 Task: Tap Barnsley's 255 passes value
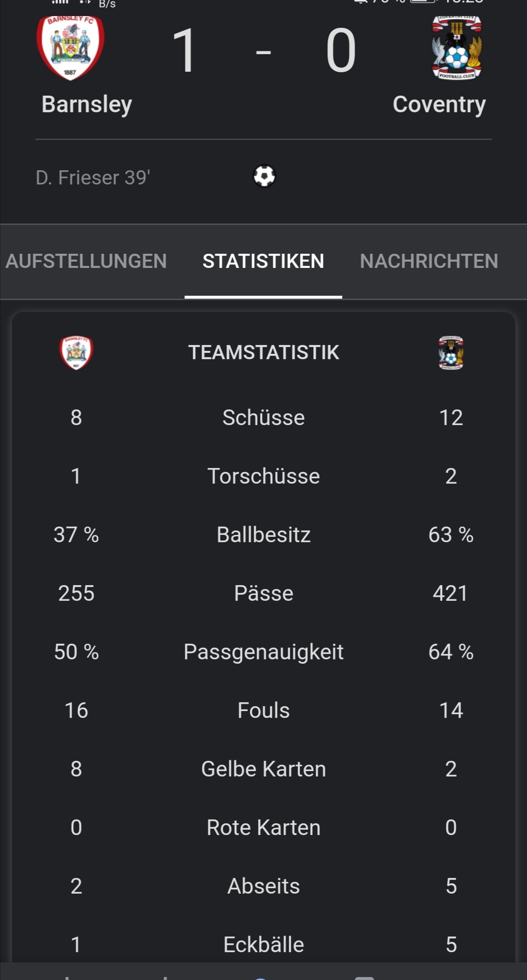coord(76,593)
